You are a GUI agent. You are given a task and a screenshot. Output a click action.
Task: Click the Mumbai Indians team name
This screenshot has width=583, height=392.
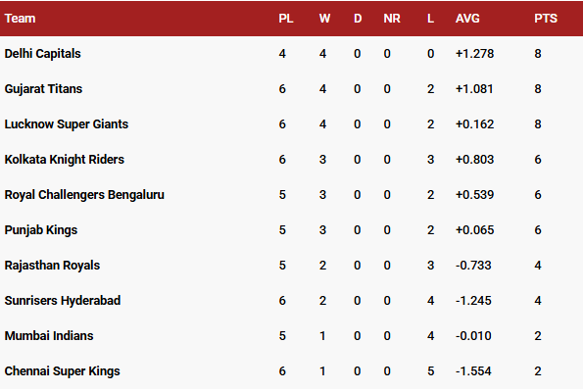point(49,336)
